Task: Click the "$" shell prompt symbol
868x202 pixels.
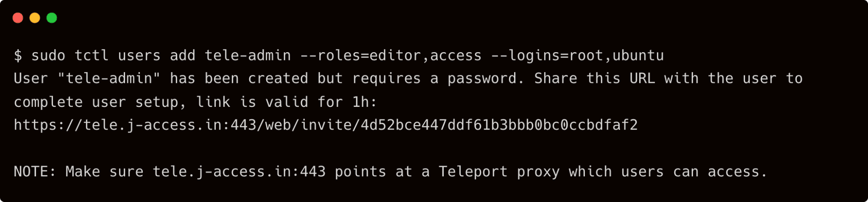Action: click(18, 56)
